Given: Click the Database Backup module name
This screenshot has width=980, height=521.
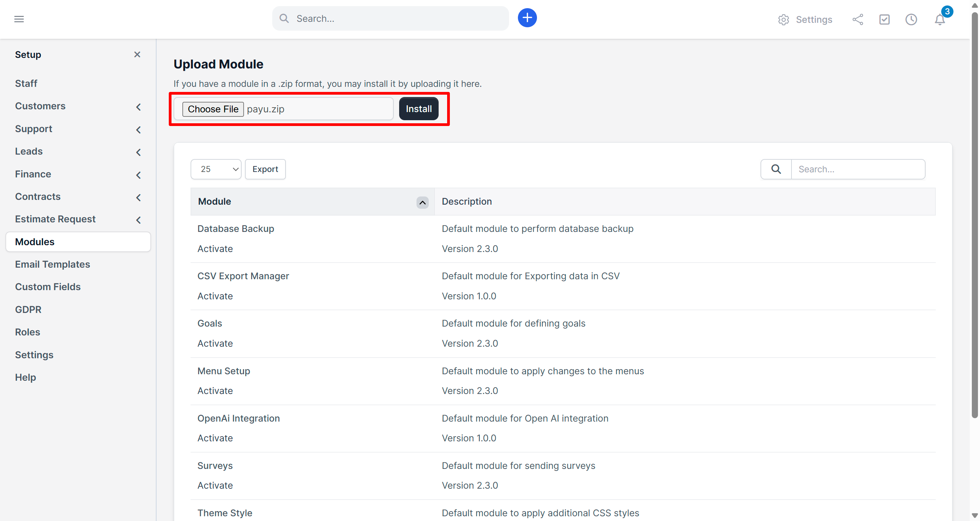Looking at the screenshot, I should tap(235, 228).
